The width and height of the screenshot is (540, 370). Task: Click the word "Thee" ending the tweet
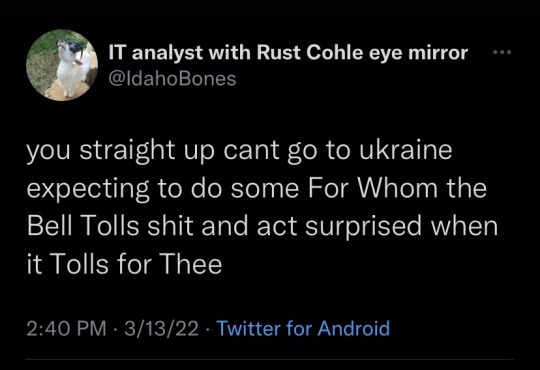click(191, 263)
